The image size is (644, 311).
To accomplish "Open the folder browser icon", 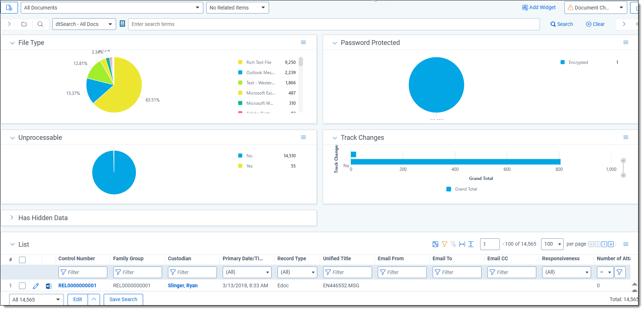I will coord(24,24).
